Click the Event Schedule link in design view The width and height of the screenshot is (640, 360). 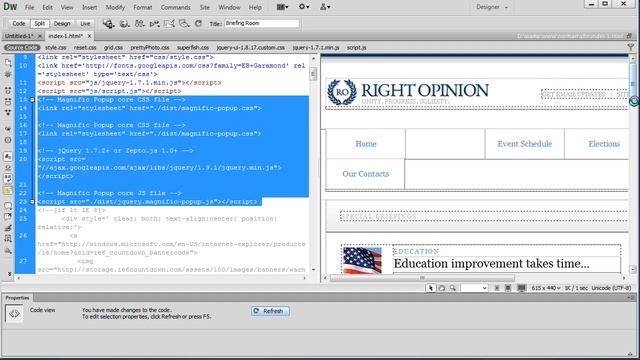524,144
